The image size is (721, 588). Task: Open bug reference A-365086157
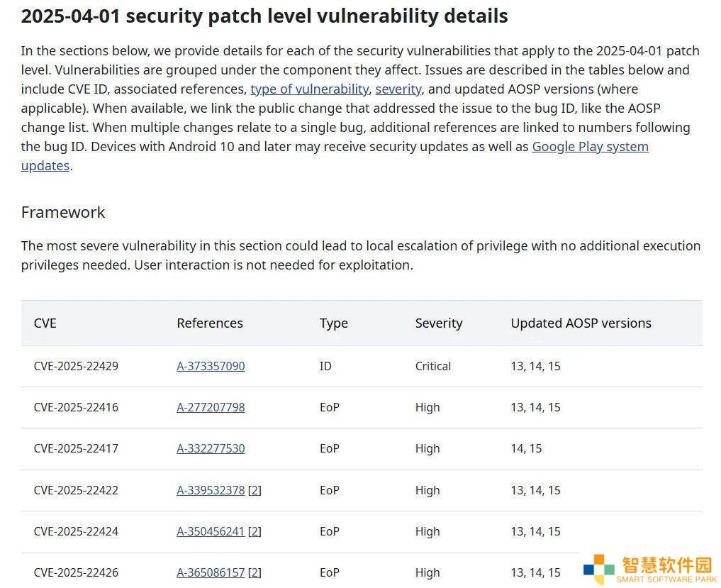(x=211, y=573)
